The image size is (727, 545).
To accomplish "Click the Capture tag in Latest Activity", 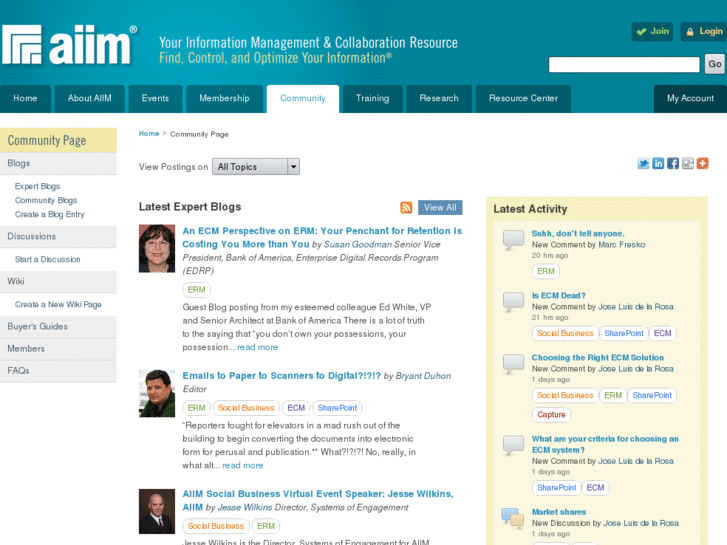I will 551,415.
